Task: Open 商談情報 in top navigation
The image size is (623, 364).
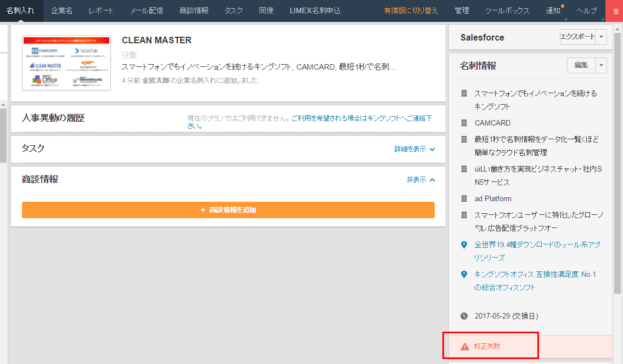Action: (194, 11)
